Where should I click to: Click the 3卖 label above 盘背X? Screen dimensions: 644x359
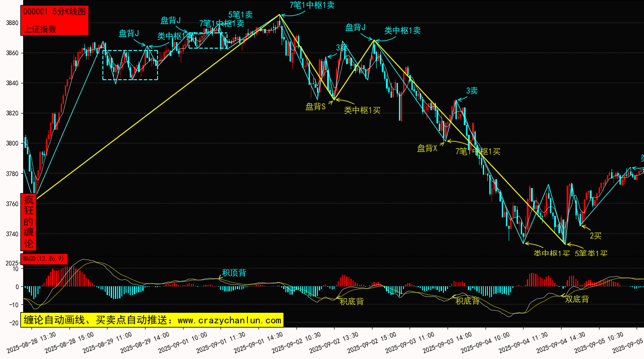(x=472, y=91)
